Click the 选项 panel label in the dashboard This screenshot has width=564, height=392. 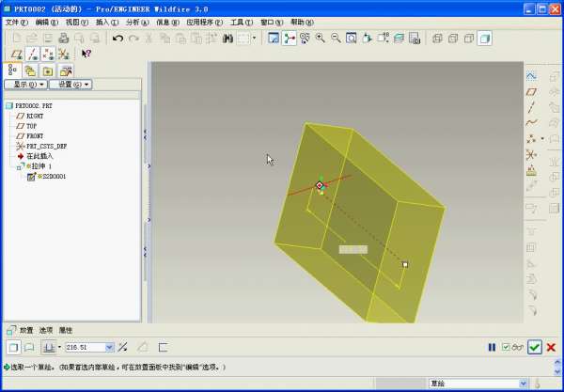tap(46, 331)
